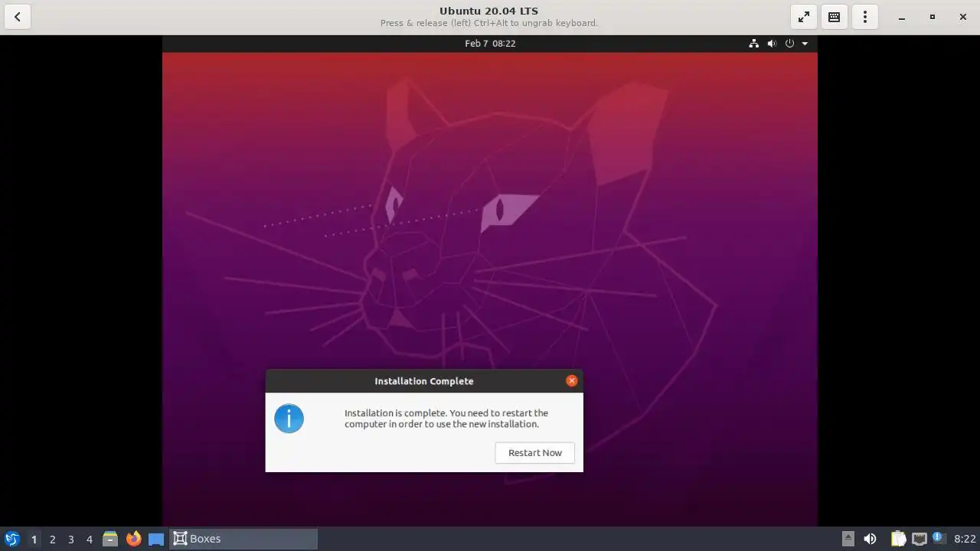This screenshot has width=980, height=551.
Task: Open the update notification tray icon
Action: point(939,538)
